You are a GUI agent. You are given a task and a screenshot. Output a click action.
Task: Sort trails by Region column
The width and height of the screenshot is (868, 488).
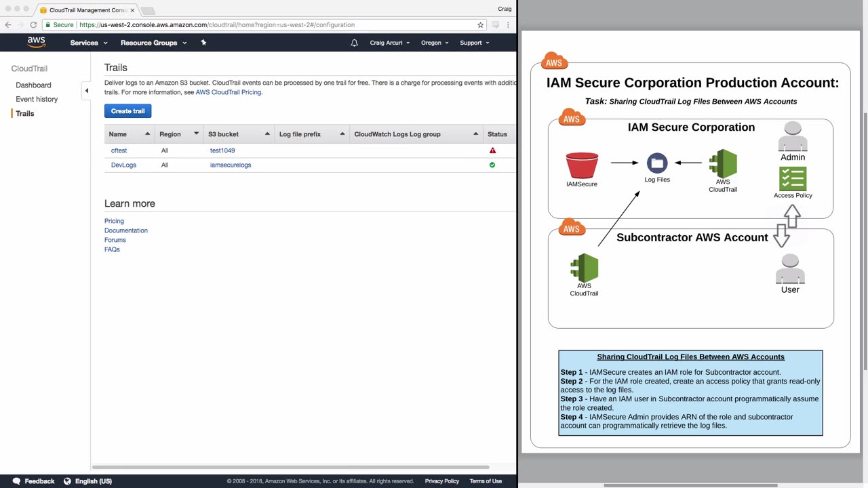coord(179,134)
